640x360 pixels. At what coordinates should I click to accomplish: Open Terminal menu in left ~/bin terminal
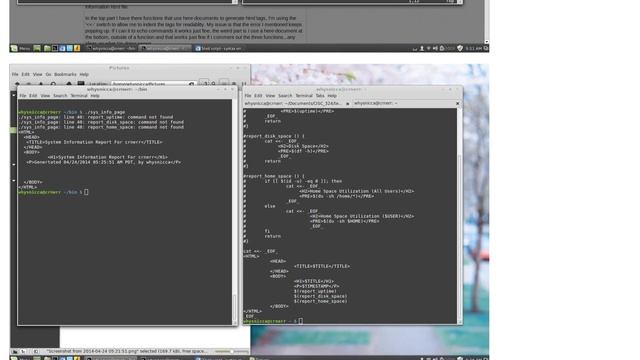(79, 96)
